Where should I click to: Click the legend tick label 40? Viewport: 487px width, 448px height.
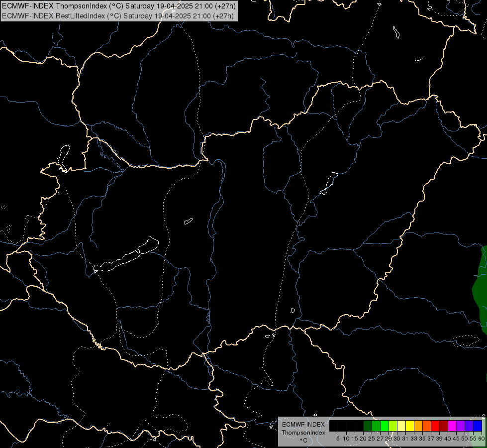pos(448,439)
